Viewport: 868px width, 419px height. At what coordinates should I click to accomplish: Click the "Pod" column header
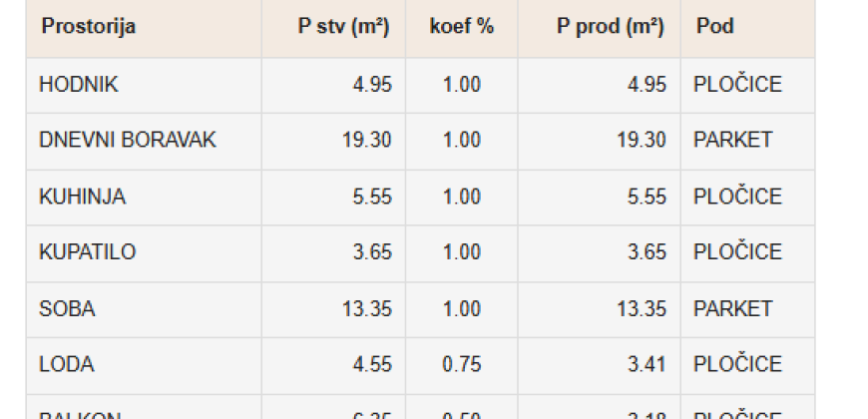coord(715,27)
